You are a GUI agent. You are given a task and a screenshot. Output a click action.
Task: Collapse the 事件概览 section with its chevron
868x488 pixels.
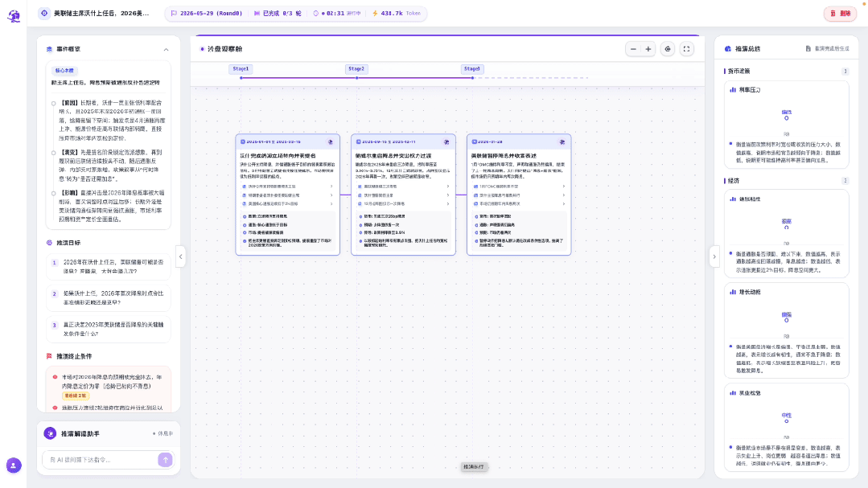coord(166,49)
